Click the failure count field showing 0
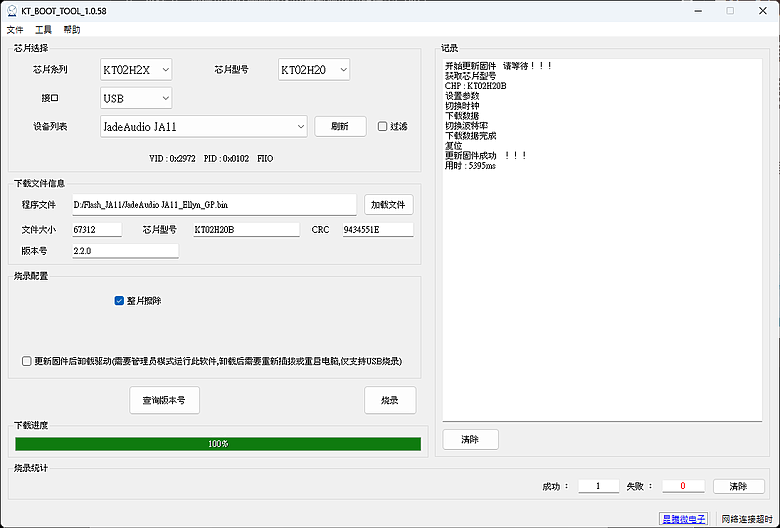Viewport: 780px width, 528px height. [683, 486]
